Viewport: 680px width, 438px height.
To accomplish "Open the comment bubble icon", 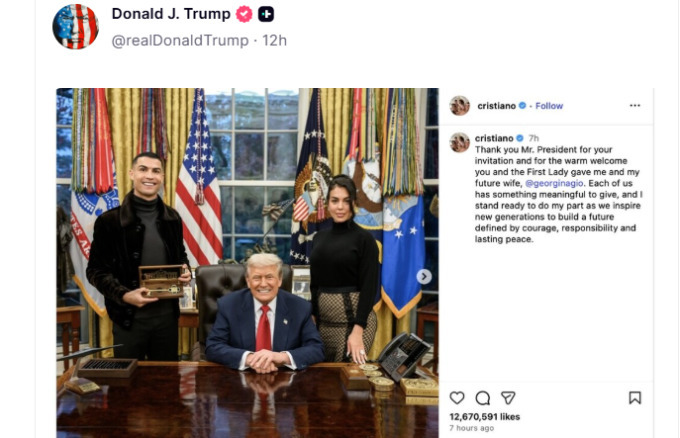I will click(x=482, y=398).
